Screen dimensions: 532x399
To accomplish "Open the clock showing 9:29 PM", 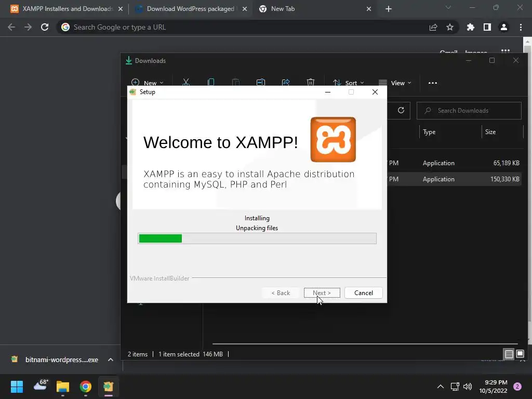I will 494,387.
